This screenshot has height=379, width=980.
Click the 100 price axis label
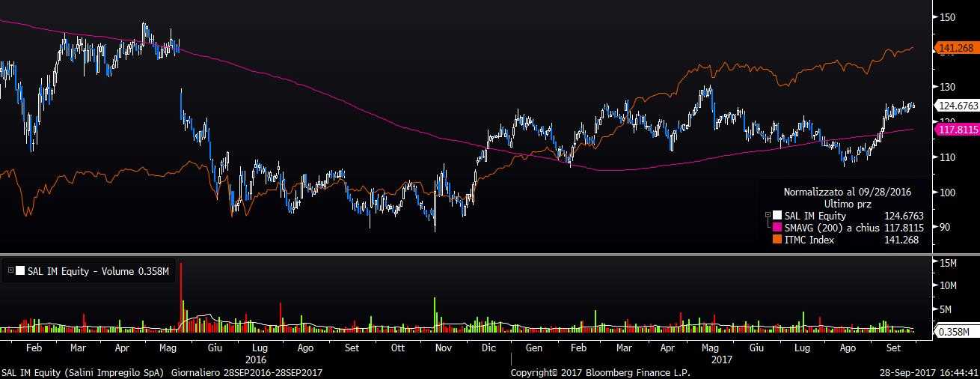(949, 192)
